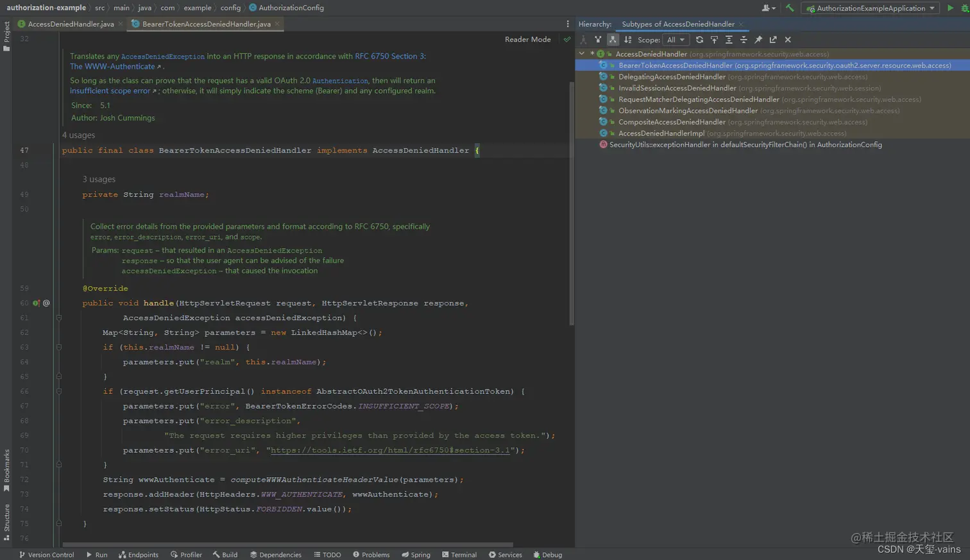Open the AuthorizationExampleApplication run configuration dropdown
Viewport: 970px width, 560px height.
tap(871, 8)
